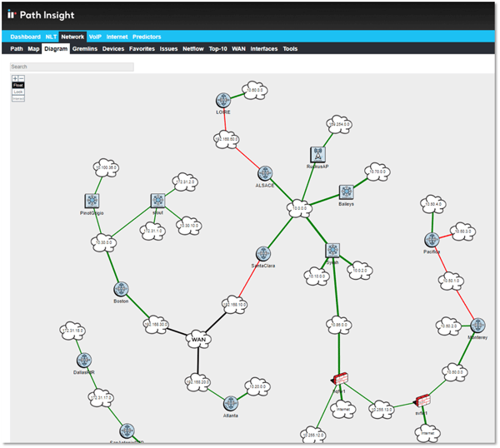This screenshot has width=500, height=448.
Task: Zoom out with the minus button
Action: tap(22, 78)
